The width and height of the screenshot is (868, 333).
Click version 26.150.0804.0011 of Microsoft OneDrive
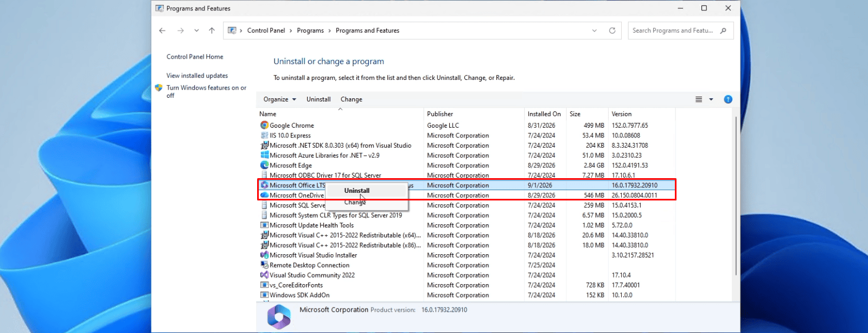coord(634,195)
